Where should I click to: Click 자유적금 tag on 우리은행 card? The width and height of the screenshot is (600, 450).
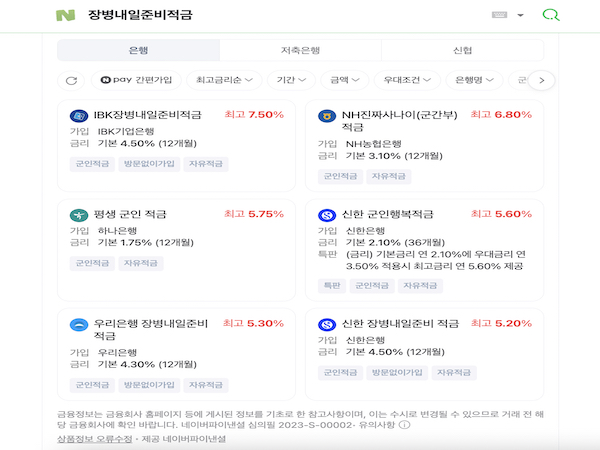coord(206,385)
